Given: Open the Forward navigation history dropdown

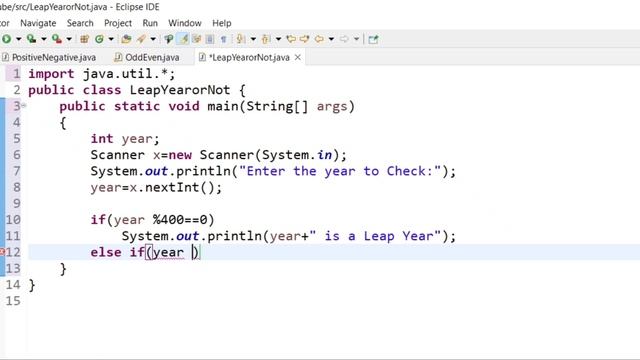Looking at the screenshot, I should 356,39.
